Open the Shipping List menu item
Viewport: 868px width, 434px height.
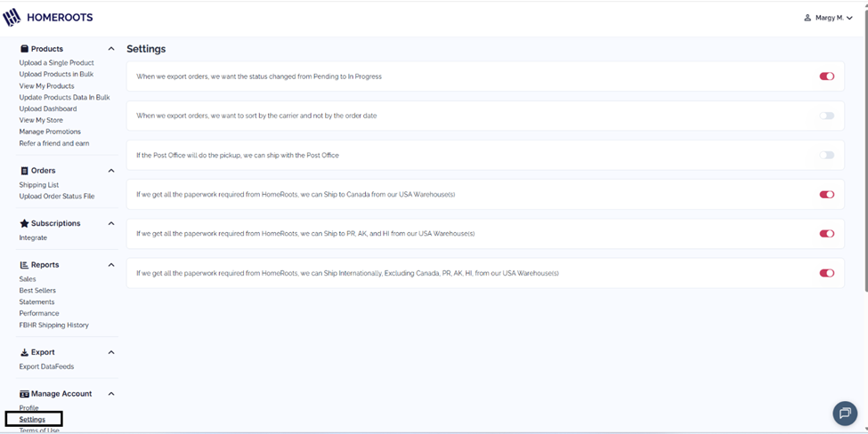click(39, 185)
